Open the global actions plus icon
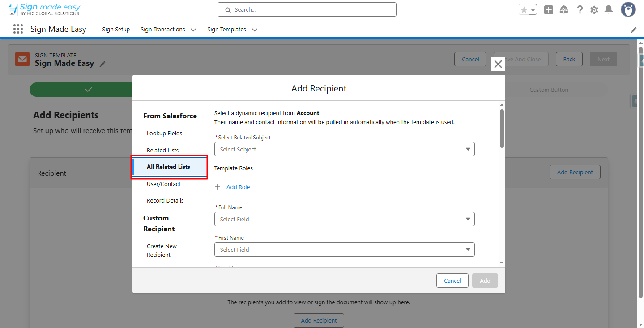Image resolution: width=644 pixels, height=328 pixels. tap(548, 10)
